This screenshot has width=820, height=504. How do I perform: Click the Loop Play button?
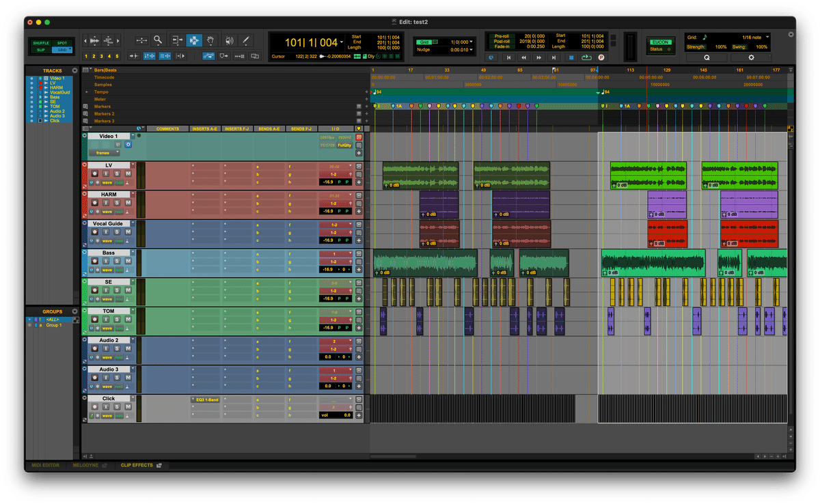(x=587, y=58)
